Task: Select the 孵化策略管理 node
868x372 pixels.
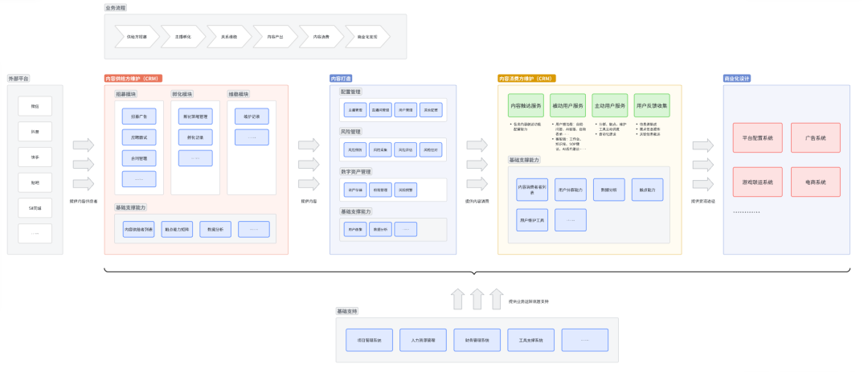Action: (x=195, y=117)
